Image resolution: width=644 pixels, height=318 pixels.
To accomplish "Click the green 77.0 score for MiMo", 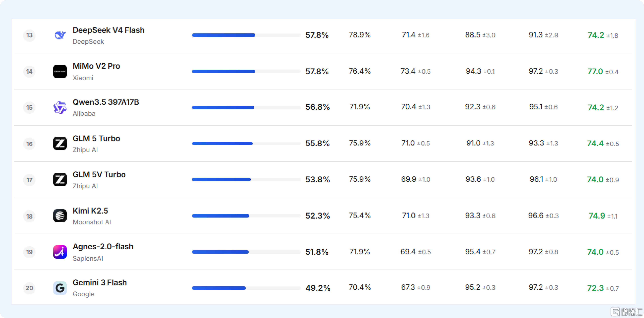I will [x=595, y=71].
